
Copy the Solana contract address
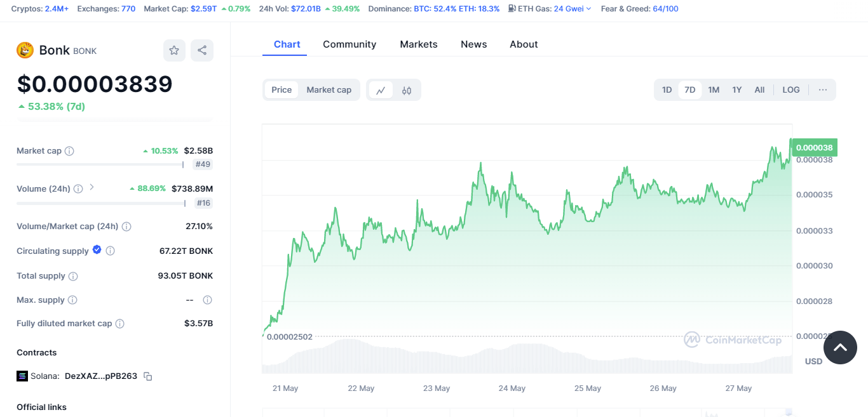pyautogui.click(x=148, y=376)
